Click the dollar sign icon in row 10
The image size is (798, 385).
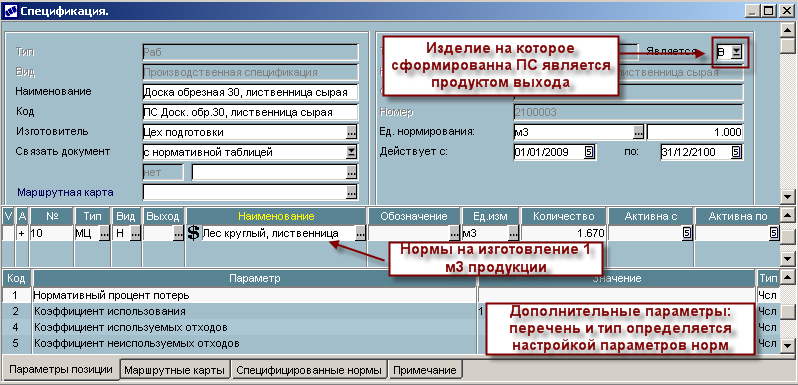[193, 234]
